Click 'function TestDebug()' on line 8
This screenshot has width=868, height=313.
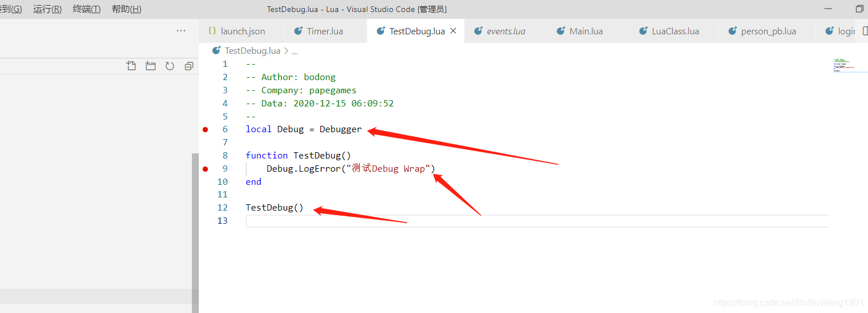point(299,155)
